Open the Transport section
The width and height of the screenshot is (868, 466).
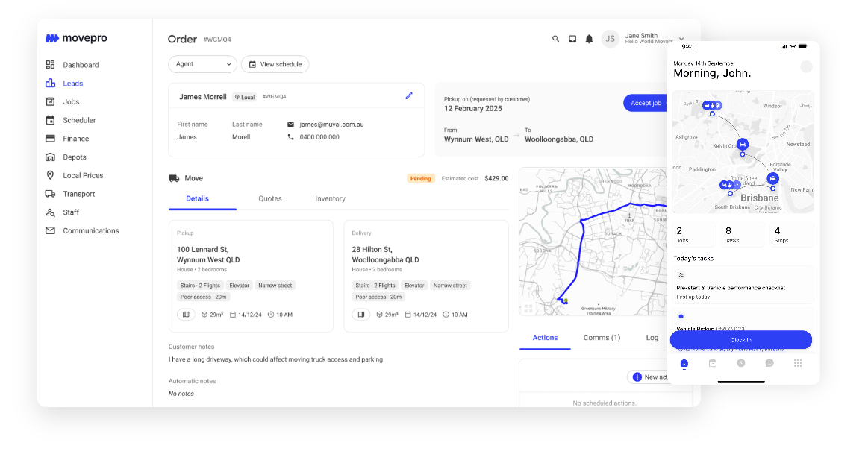tap(70, 193)
